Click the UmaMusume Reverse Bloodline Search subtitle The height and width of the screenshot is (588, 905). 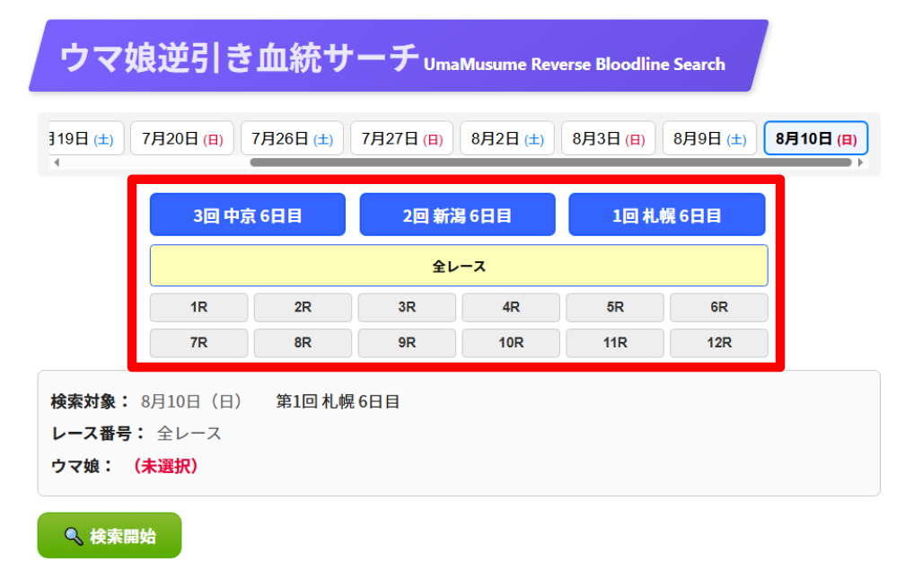(x=575, y=64)
